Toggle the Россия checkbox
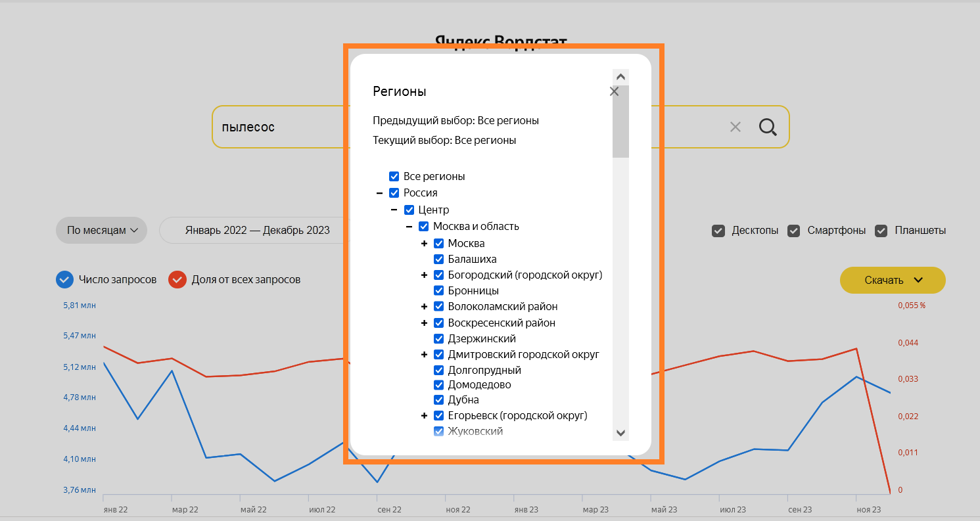This screenshot has width=980, height=521. tap(394, 193)
